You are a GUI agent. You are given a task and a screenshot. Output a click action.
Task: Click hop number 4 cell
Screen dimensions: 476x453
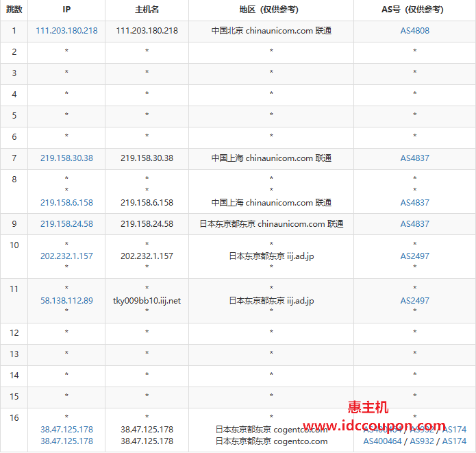pyautogui.click(x=14, y=95)
